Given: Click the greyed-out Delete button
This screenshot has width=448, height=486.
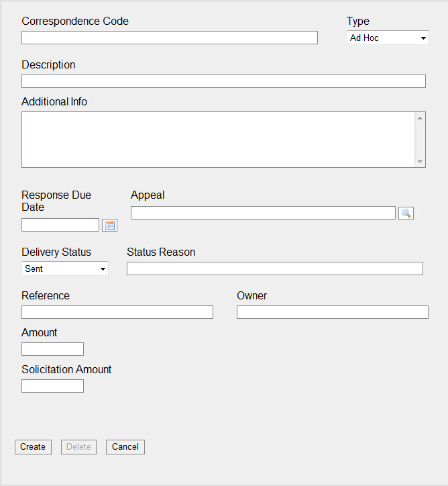Looking at the screenshot, I should [78, 447].
